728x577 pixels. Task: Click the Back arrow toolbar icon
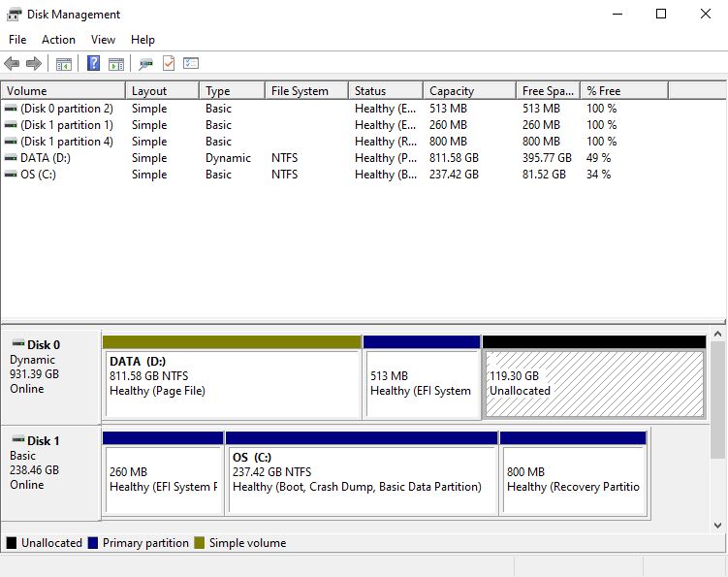point(12,63)
